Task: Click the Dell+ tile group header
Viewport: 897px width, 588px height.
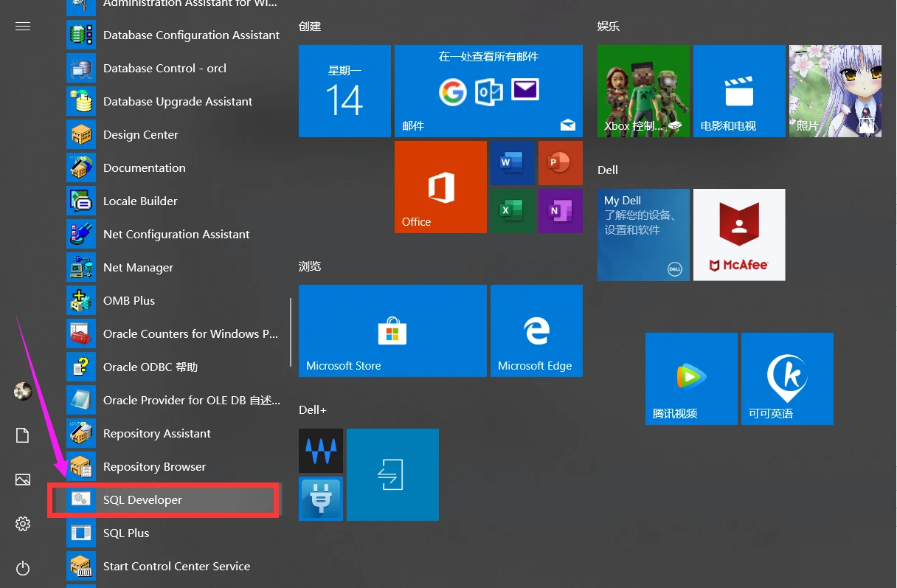Action: click(313, 410)
